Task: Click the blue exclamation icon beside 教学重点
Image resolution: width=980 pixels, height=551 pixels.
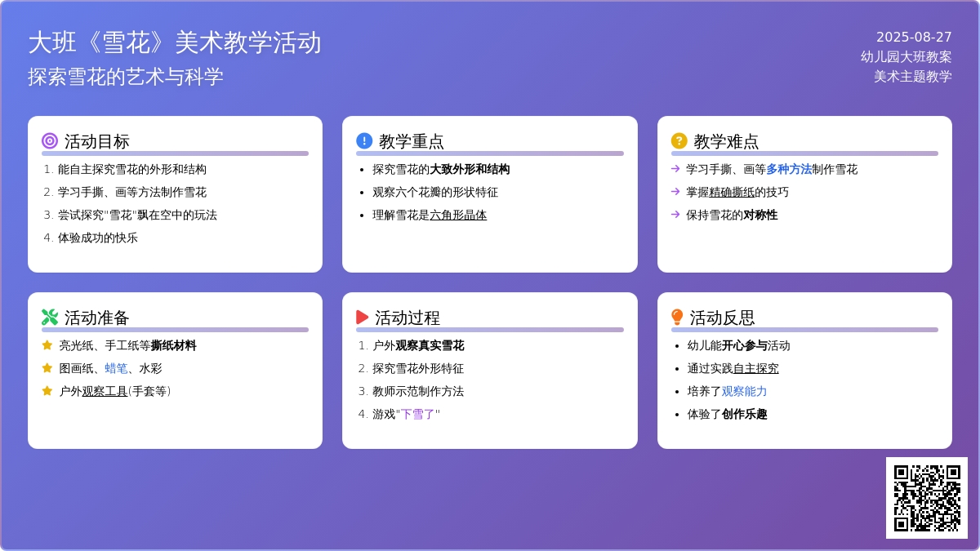Action: tap(364, 140)
